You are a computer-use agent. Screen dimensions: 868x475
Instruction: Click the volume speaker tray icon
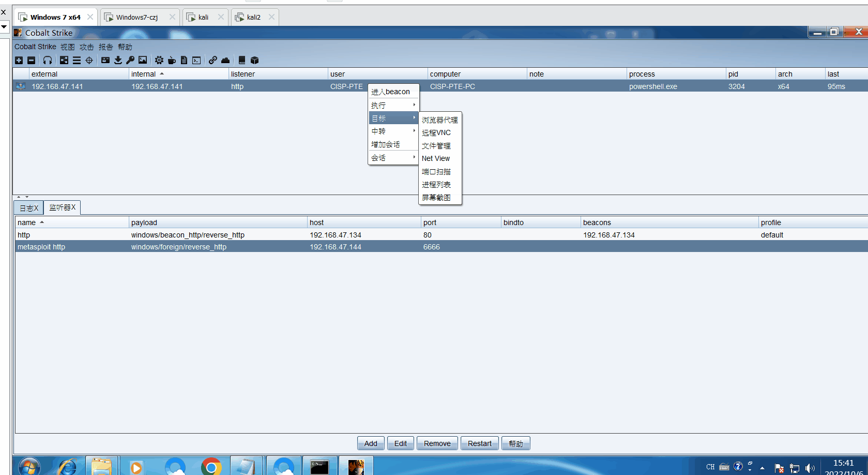tap(810, 468)
